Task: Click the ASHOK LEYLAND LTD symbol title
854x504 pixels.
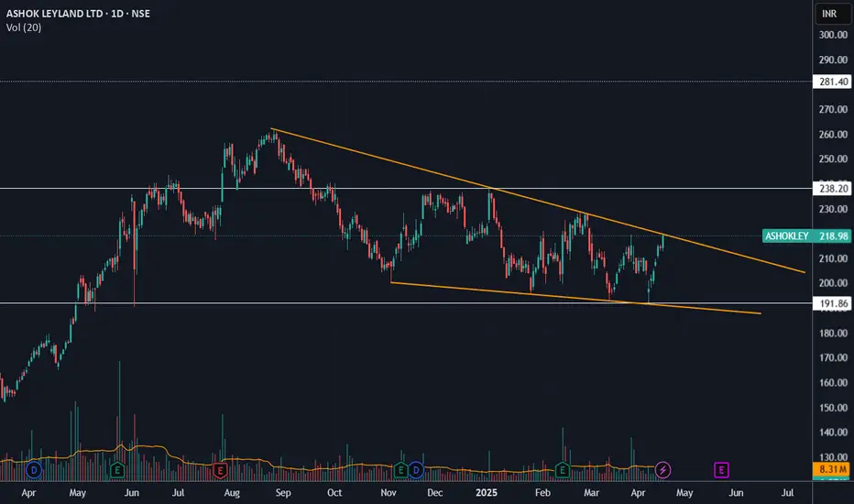Action: (x=54, y=14)
